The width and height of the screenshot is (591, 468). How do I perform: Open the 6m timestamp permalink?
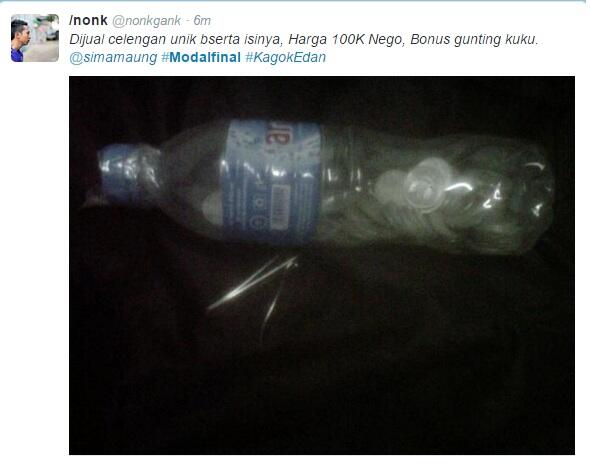click(202, 21)
